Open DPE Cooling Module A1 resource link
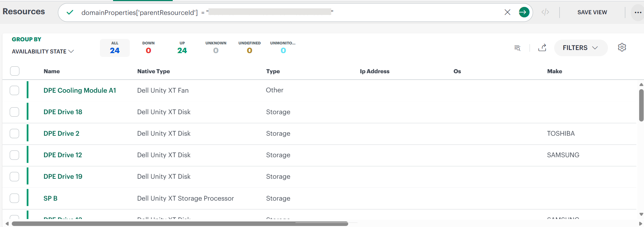The image size is (644, 227). pos(80,90)
